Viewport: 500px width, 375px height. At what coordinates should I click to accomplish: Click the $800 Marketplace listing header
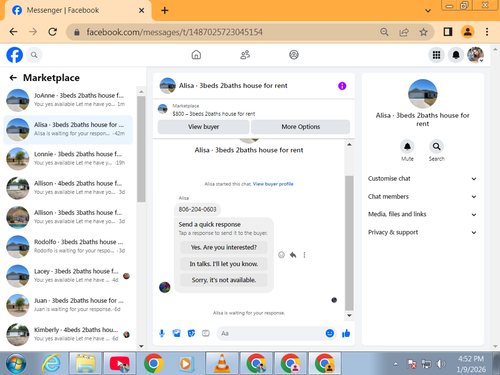coord(254,110)
